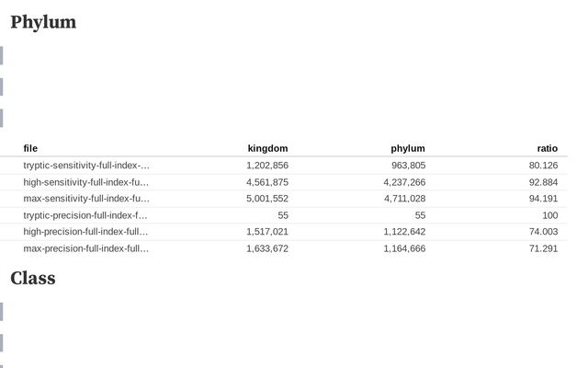Click the Class section heading
588x368 pixels.
[33, 278]
